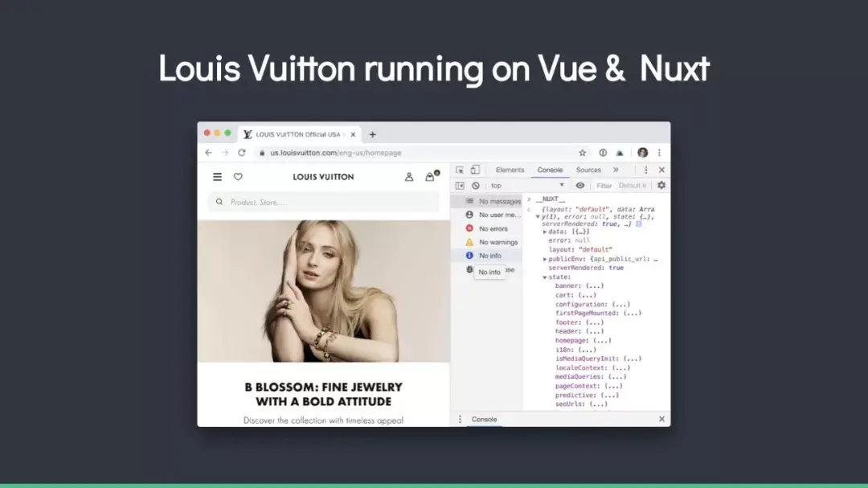Show more DevTools tabs via chevrons
The image size is (868, 488).
pyautogui.click(x=616, y=170)
